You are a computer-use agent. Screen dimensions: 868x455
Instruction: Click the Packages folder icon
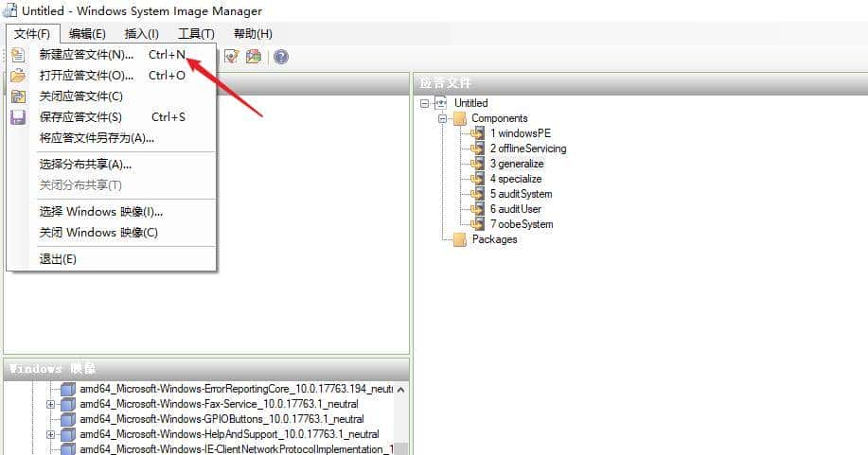459,239
